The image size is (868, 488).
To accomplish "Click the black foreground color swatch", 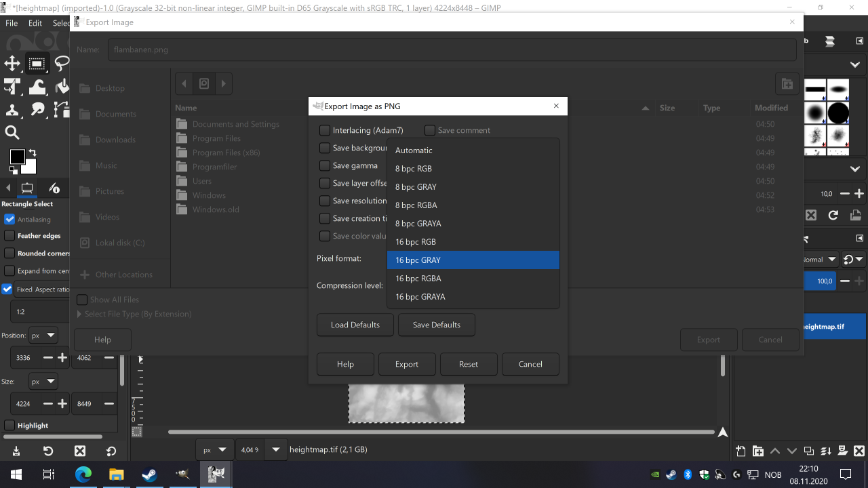I will click(x=17, y=157).
